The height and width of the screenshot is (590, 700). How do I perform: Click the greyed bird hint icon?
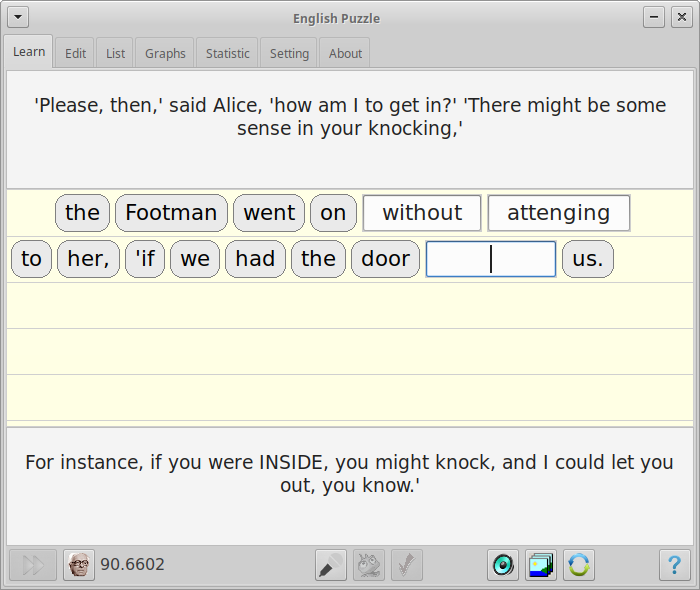[369, 565]
